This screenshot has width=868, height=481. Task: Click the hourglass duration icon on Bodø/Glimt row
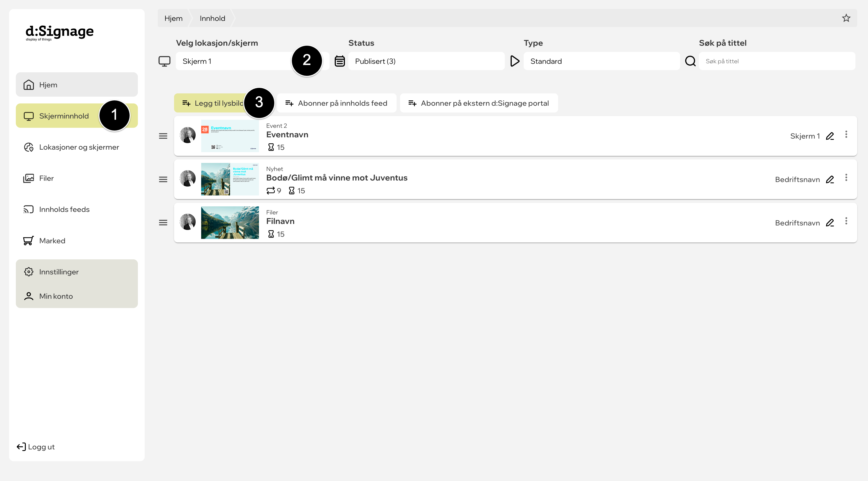click(292, 191)
